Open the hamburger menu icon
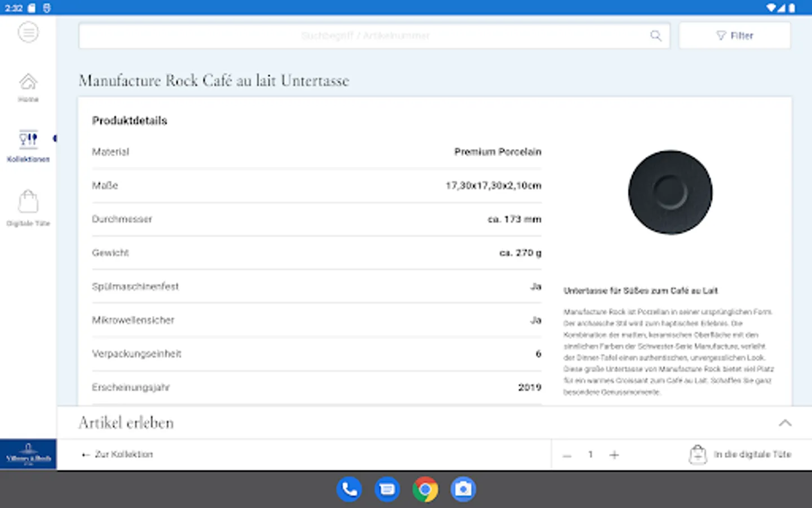Viewport: 812px width, 508px height. point(28,32)
